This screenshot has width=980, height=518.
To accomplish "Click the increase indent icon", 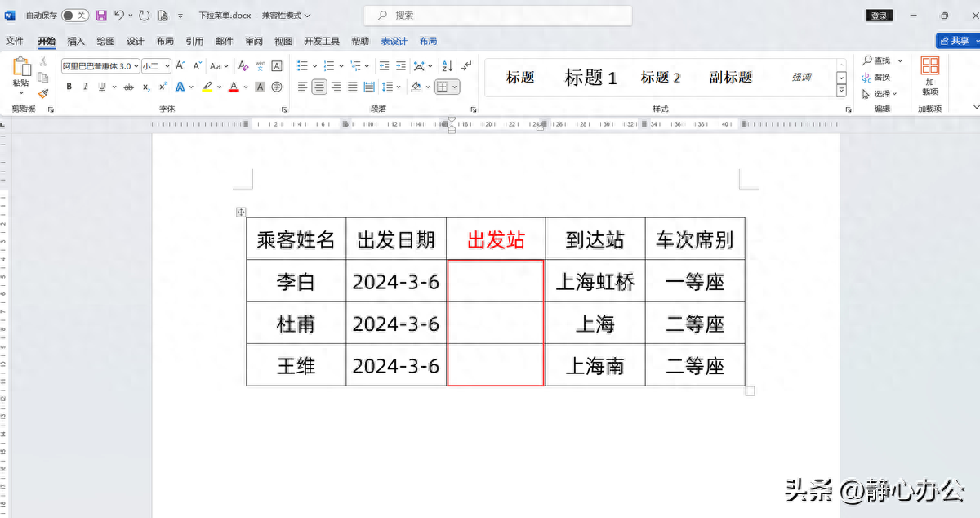I will 401,66.
